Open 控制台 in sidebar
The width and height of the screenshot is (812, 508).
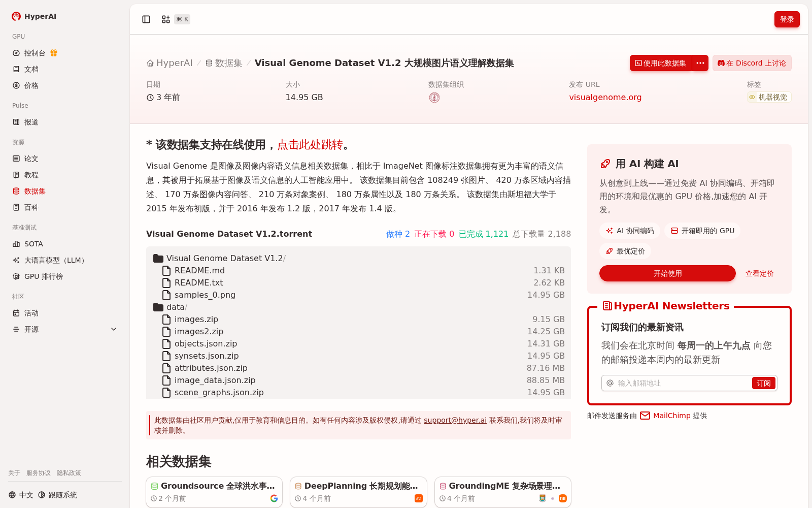(29, 53)
